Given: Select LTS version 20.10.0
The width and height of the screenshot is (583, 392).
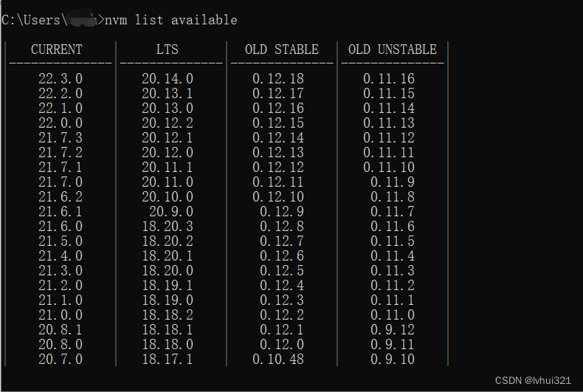Looking at the screenshot, I should [168, 197].
